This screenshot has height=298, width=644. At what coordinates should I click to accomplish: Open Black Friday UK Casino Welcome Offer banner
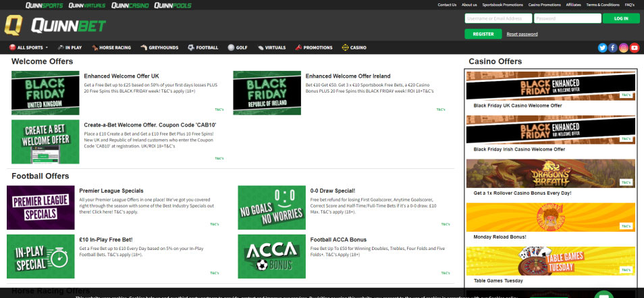551,86
